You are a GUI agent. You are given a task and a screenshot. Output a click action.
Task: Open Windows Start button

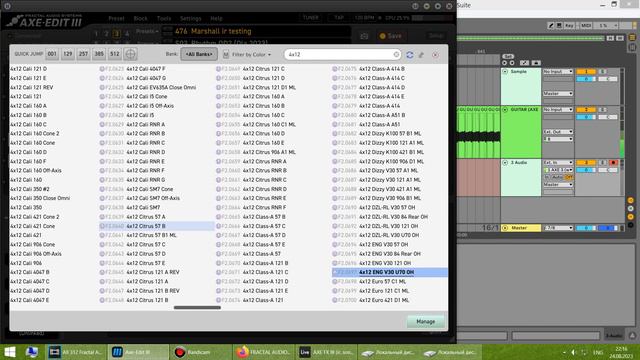pyautogui.click(x=10, y=352)
